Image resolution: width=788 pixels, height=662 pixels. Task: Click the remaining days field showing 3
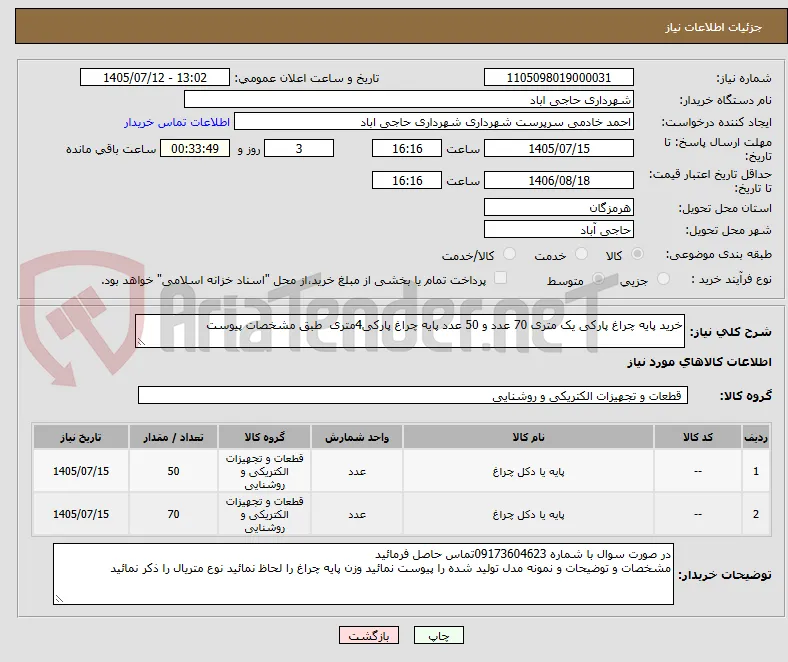(299, 148)
